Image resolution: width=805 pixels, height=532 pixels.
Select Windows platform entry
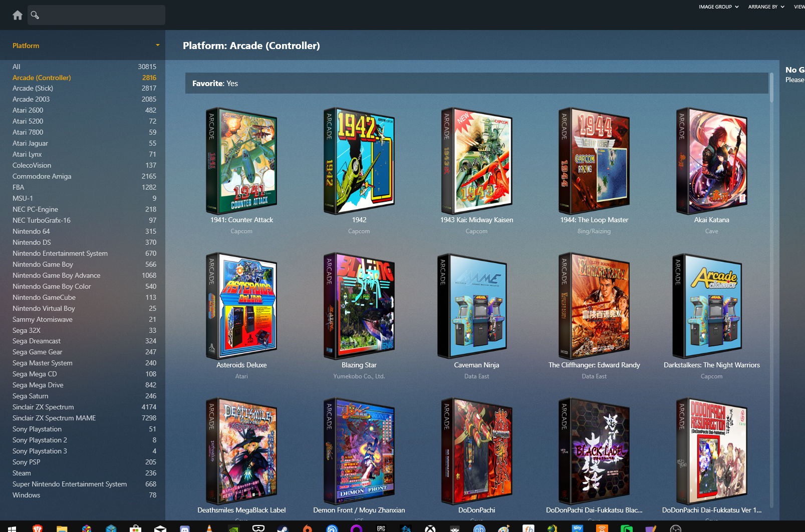tap(84, 495)
